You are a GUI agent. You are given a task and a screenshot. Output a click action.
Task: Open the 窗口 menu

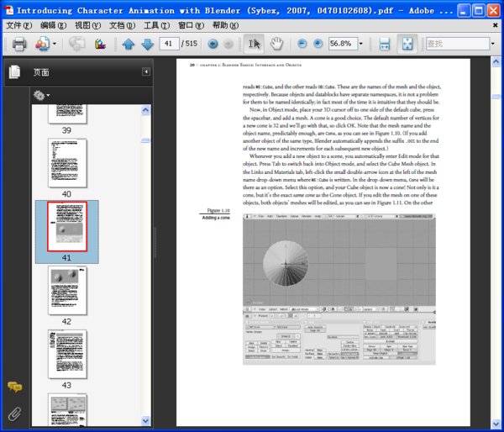[x=191, y=25]
